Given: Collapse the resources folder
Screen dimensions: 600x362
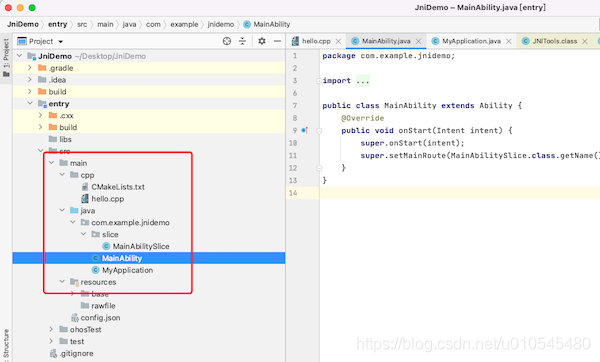Looking at the screenshot, I should (62, 281).
